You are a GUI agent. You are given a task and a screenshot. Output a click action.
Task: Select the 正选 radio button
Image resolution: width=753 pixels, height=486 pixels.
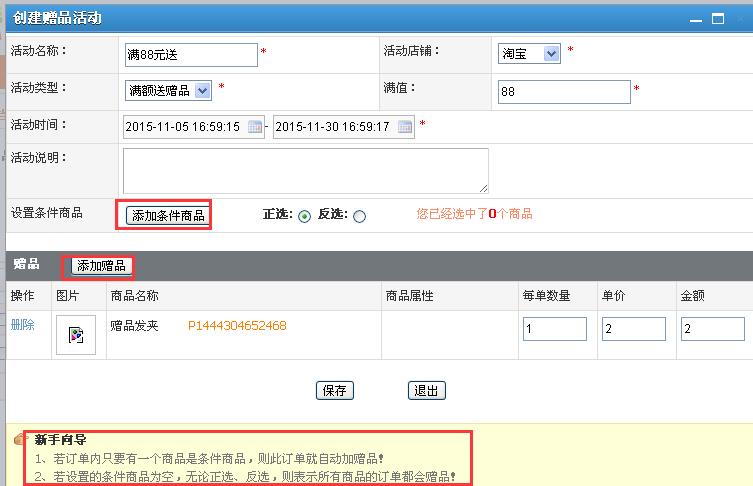(x=304, y=215)
